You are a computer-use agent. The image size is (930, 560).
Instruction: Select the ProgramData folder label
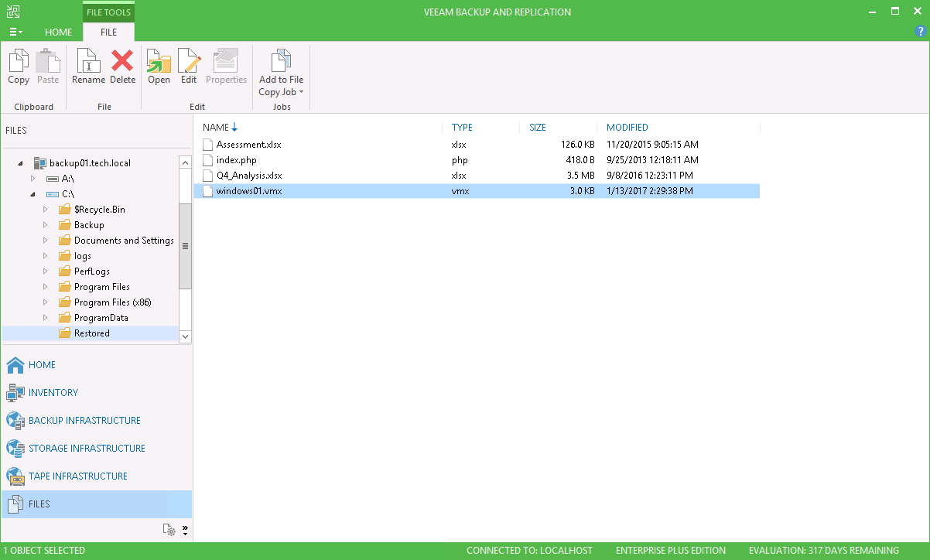coord(101,318)
